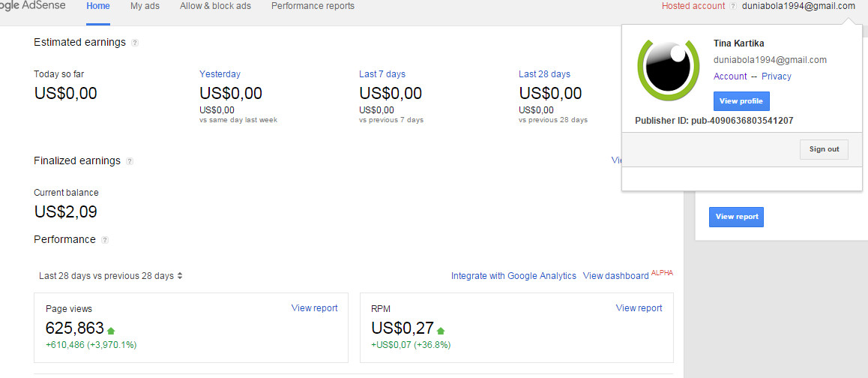Click the US$0,27 RPM value

tap(403, 328)
